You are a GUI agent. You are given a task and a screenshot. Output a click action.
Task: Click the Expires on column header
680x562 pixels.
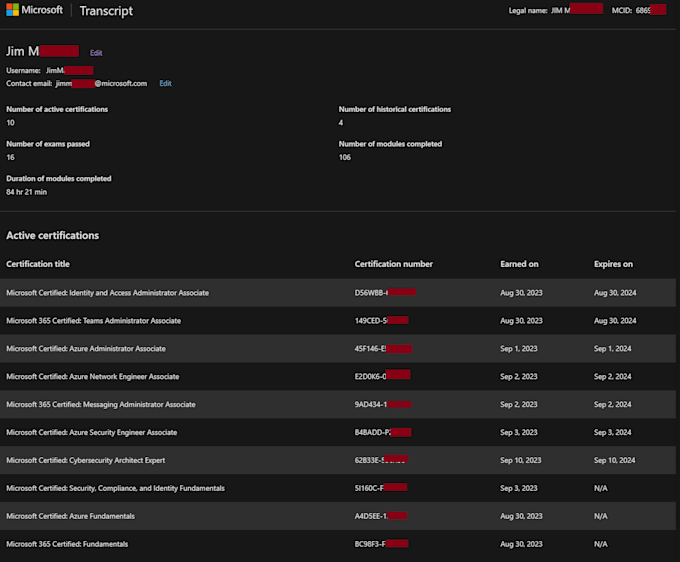(613, 264)
